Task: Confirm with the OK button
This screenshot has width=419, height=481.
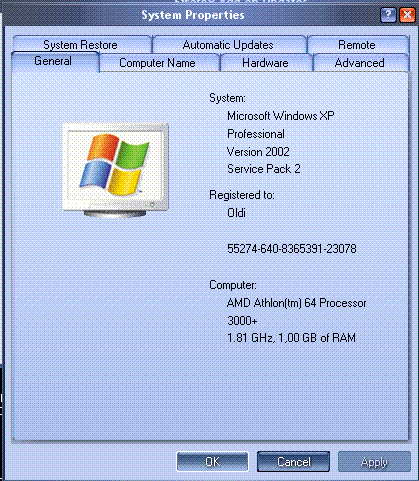Action: pos(212,462)
